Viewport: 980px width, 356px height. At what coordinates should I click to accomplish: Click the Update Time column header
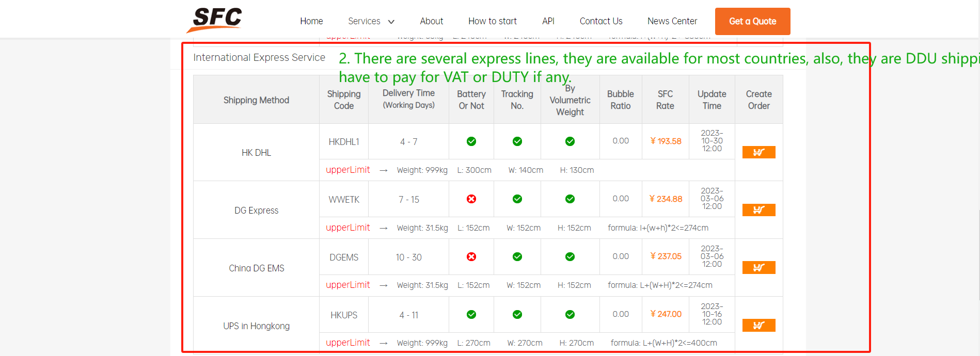point(712,100)
